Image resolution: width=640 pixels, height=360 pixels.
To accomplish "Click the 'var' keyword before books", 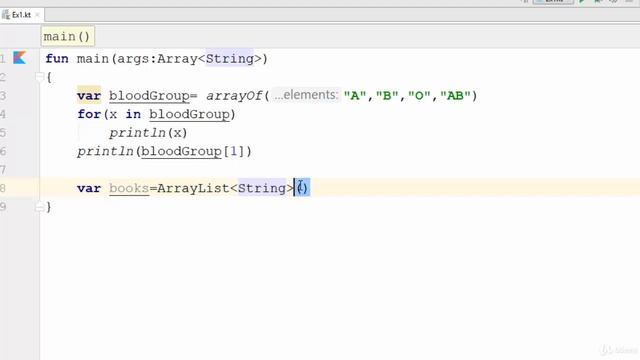I will (89, 188).
